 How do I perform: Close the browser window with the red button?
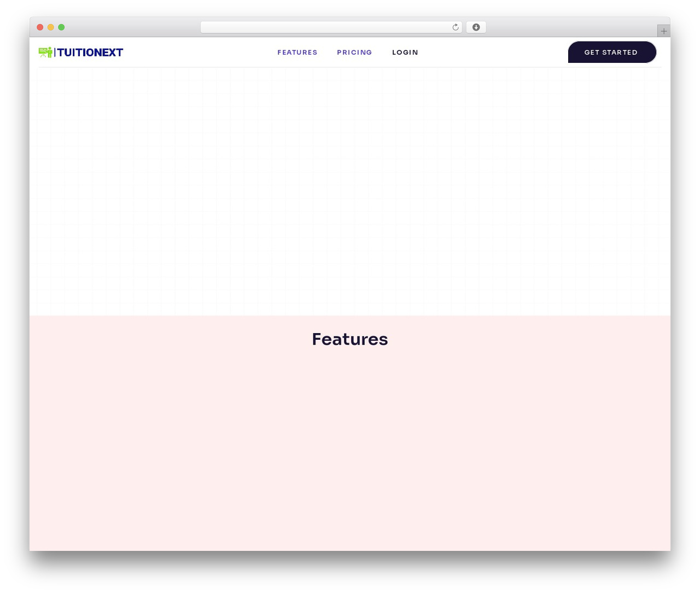(x=40, y=27)
